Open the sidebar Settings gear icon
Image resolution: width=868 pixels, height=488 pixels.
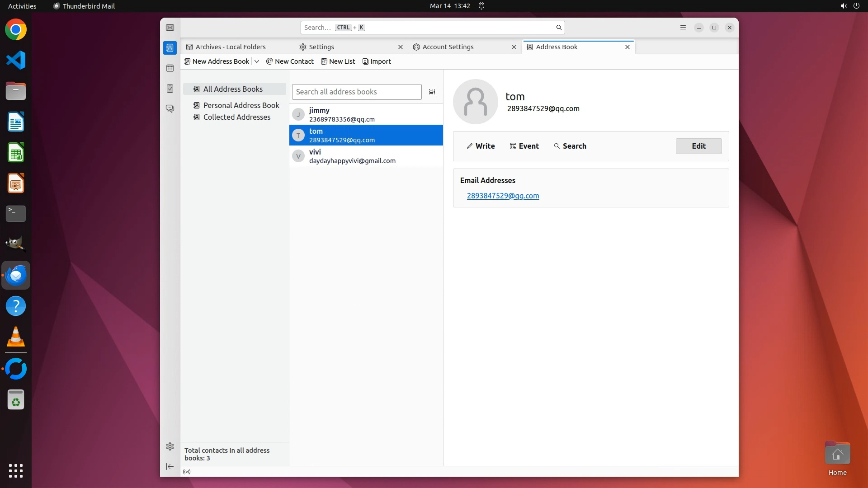[x=170, y=446]
